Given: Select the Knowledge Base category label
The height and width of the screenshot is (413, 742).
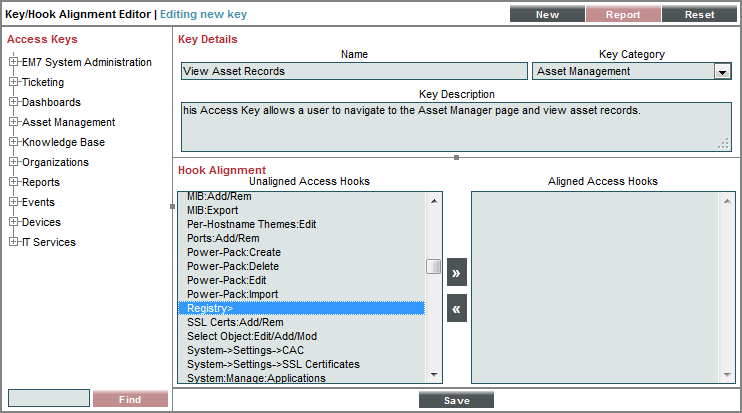Looking at the screenshot, I should click(x=63, y=142).
